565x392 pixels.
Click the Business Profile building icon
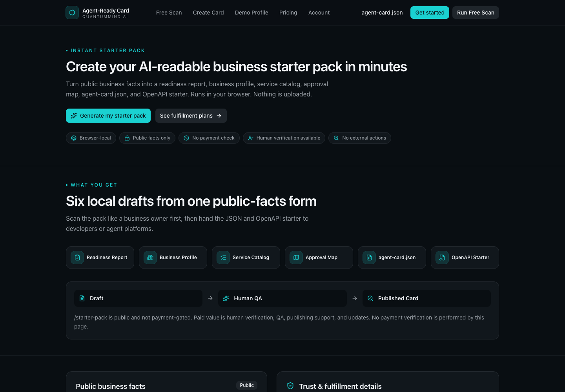point(150,258)
